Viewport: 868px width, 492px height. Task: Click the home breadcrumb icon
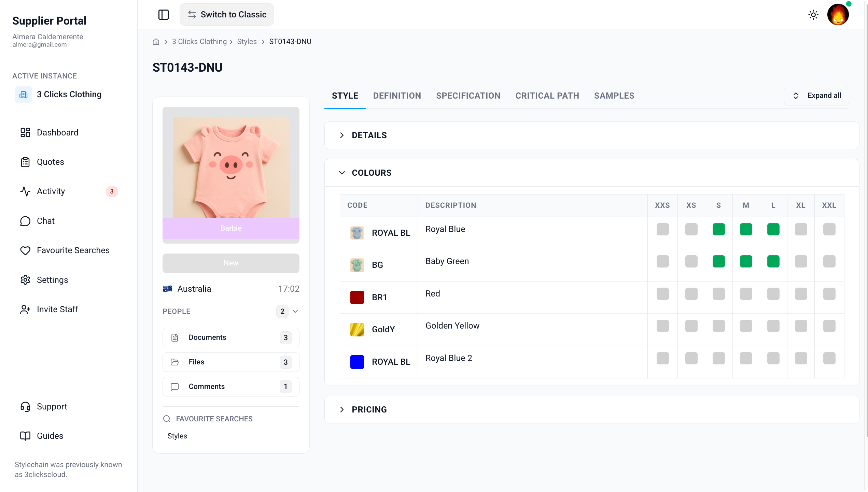click(156, 42)
